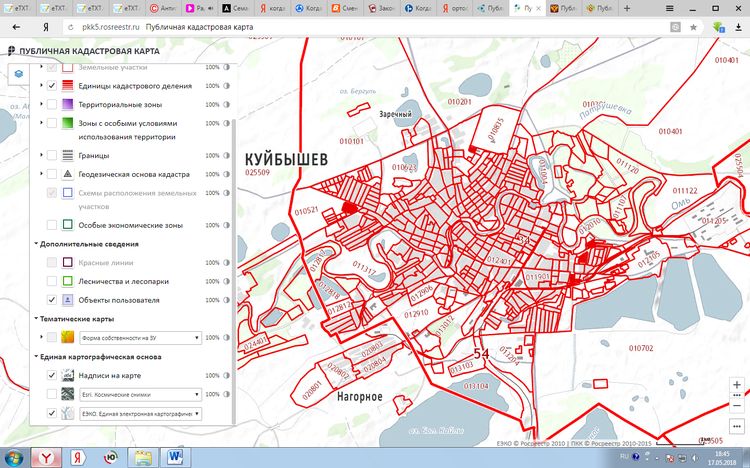Click the thematic map orange thumbnail
This screenshot has height=468, width=750.
click(x=67, y=337)
